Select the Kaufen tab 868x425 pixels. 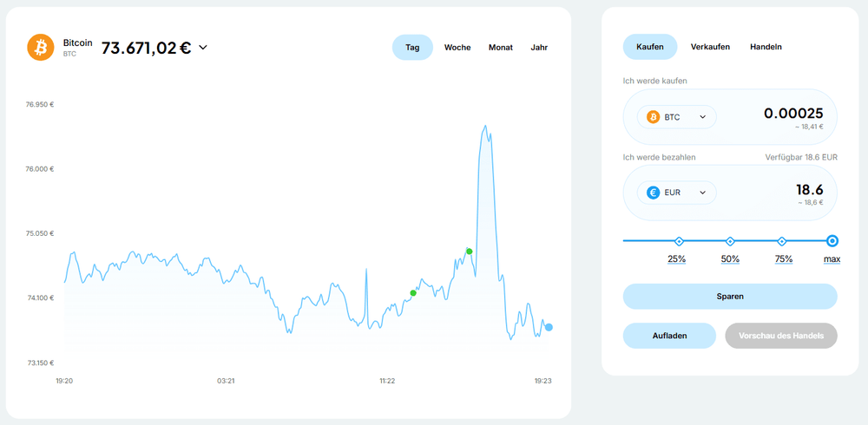(650, 47)
